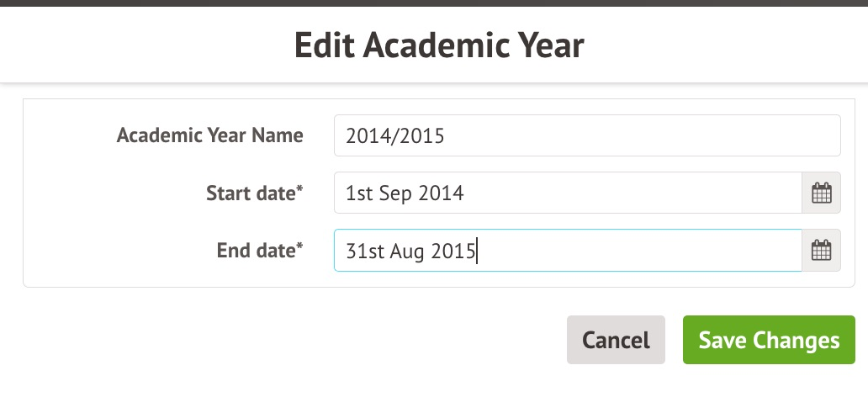Viewport: 868px width, 397px height.
Task: Click the Edit Academic Year heading
Action: [x=439, y=45]
